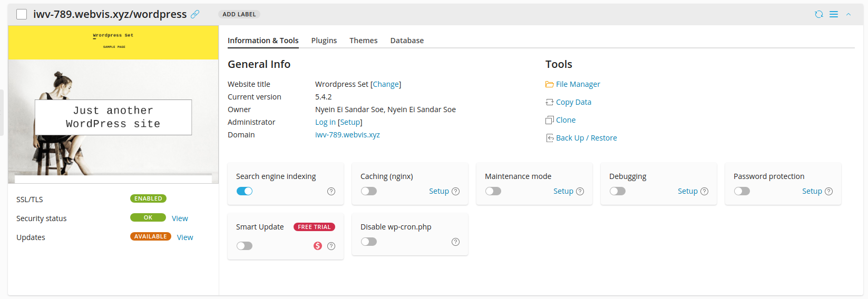Click the Log in administrator link
The image size is (868, 299).
[325, 122]
